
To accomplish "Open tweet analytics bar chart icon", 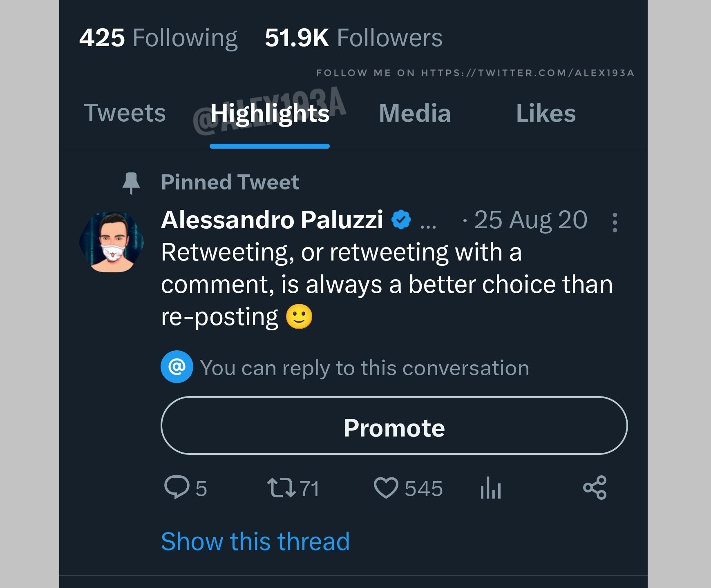I will 491,488.
